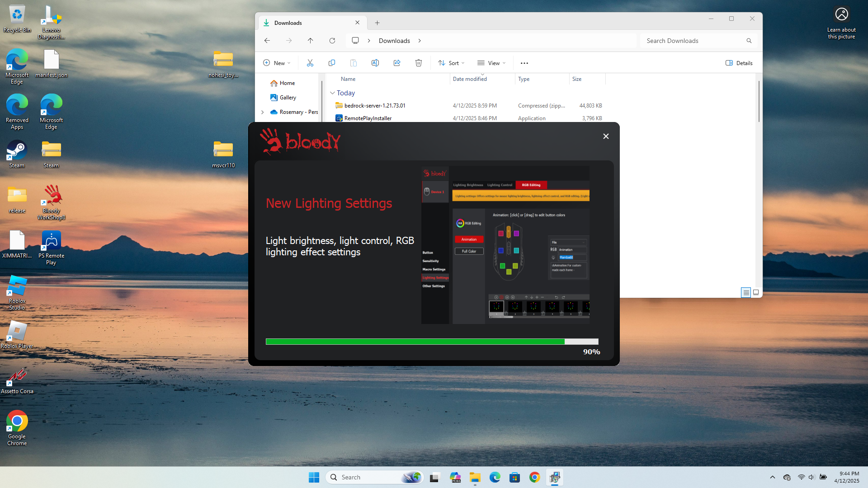Image resolution: width=868 pixels, height=488 pixels.
Task: Select the Downloads tab in Explorer
Action: pyautogui.click(x=312, y=23)
